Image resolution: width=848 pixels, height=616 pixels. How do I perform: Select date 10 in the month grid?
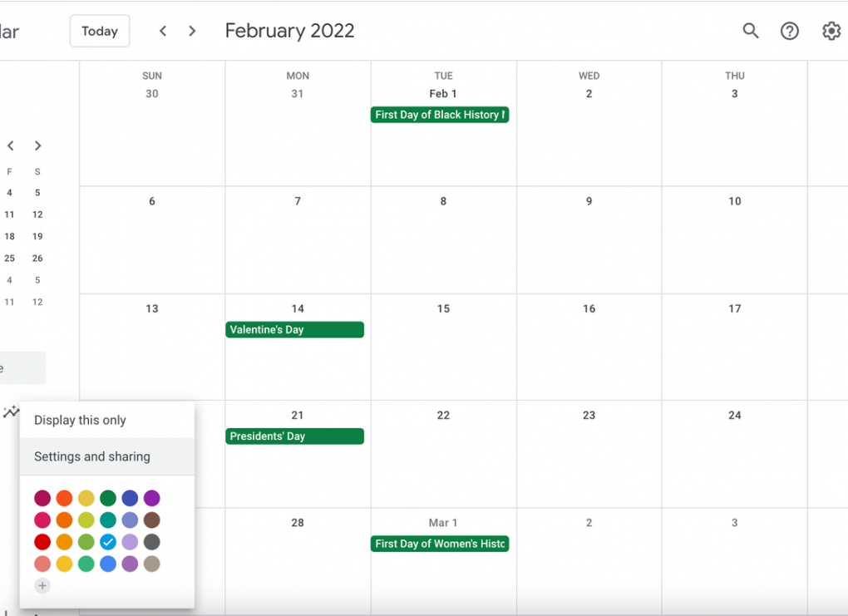click(734, 200)
